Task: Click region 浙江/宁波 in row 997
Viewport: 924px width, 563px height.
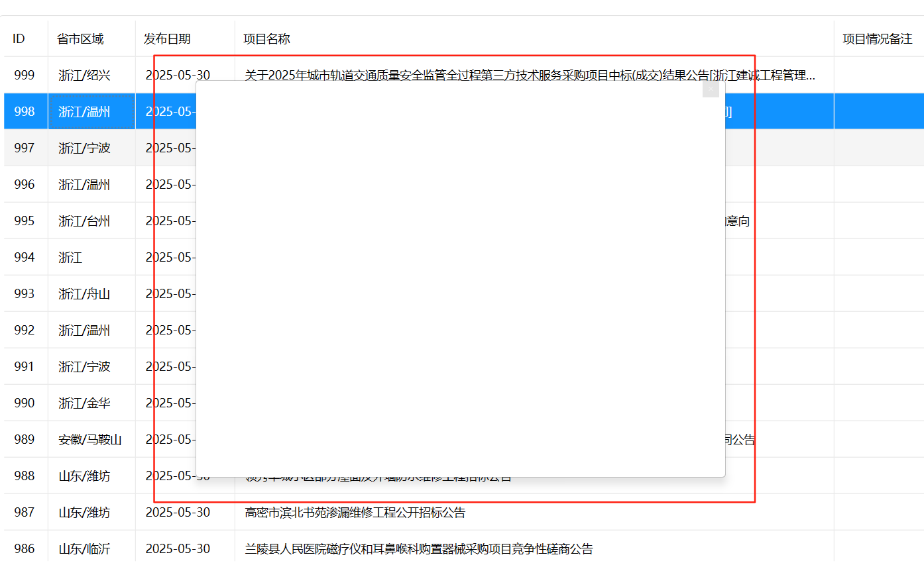Action: (x=84, y=148)
